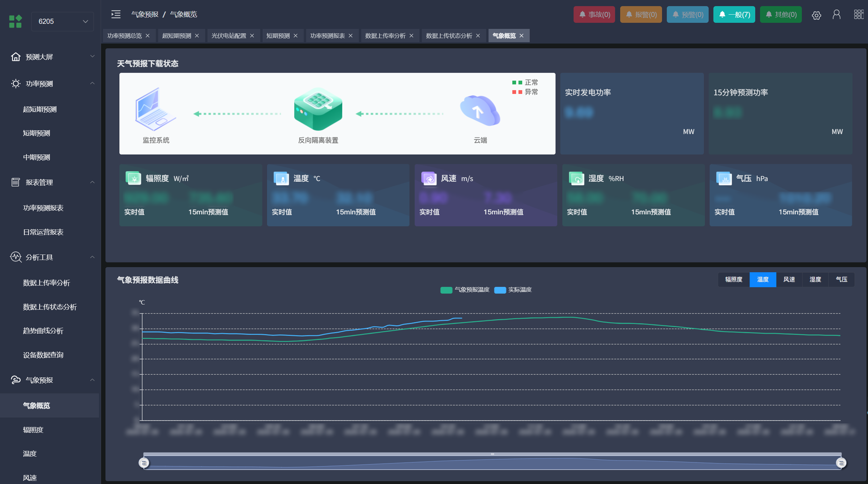This screenshot has height=484, width=868.
Task: Open 中期预测 in sidebar
Action: [x=37, y=157]
